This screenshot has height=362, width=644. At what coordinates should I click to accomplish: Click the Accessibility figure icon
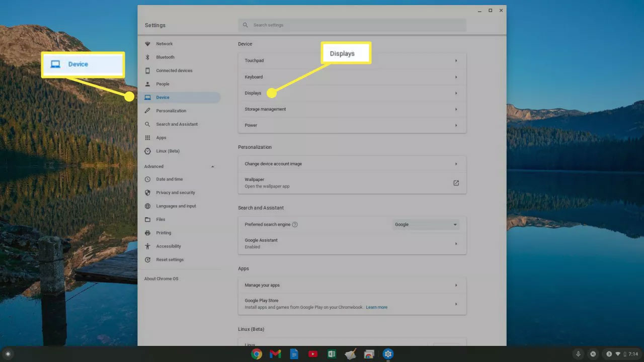point(147,246)
